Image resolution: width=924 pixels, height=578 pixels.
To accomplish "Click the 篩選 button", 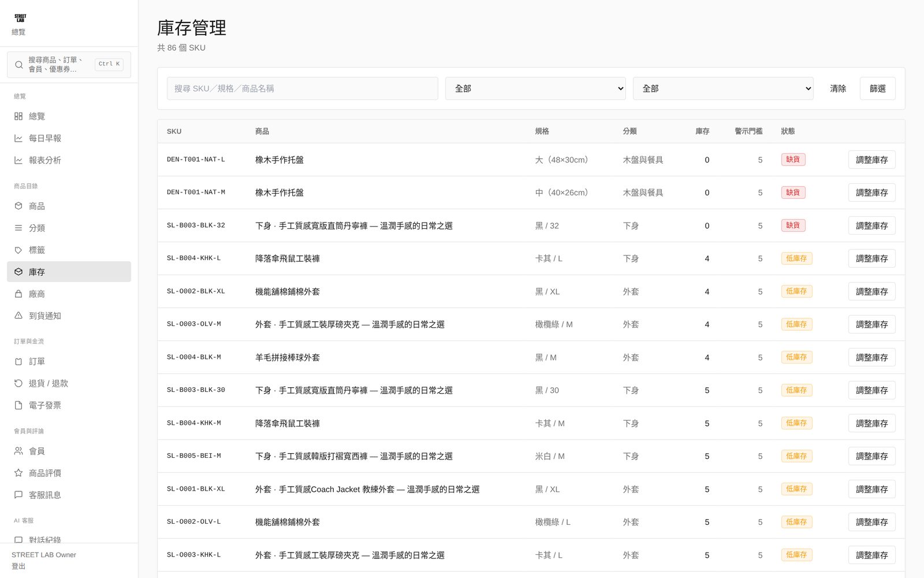I will point(877,88).
